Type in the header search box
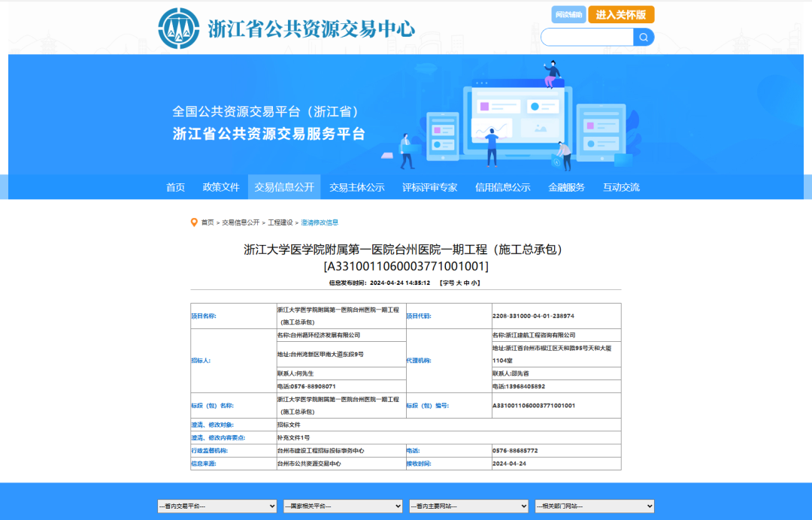 tap(586, 37)
